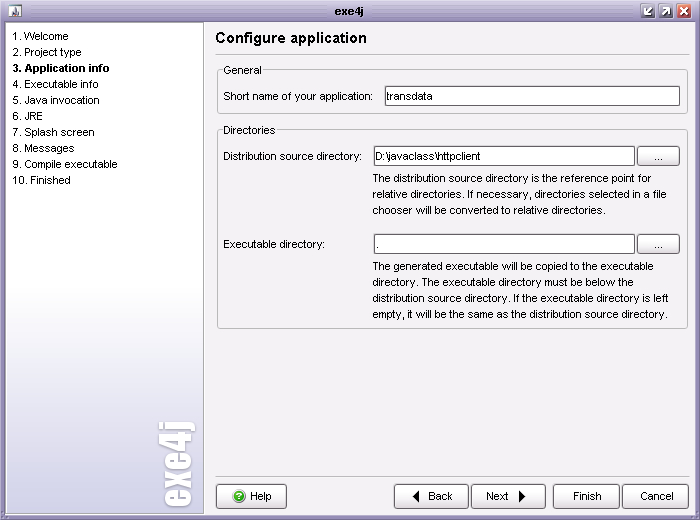Cancel the wizard
700x520 pixels.
click(x=656, y=496)
